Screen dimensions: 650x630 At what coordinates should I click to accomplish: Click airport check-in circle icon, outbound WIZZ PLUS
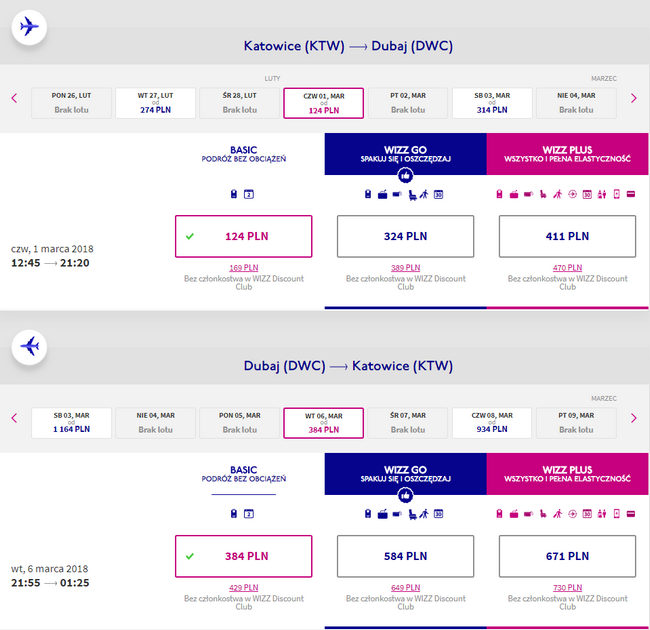(572, 194)
